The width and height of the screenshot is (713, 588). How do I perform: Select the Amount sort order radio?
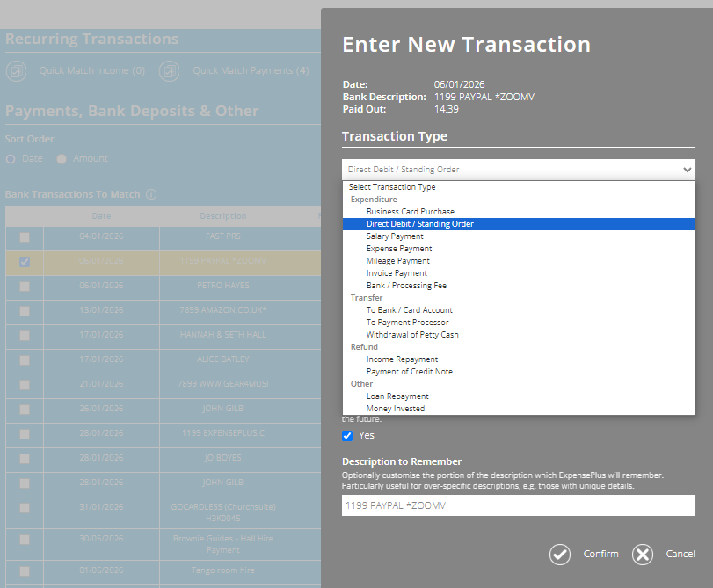[x=62, y=159]
